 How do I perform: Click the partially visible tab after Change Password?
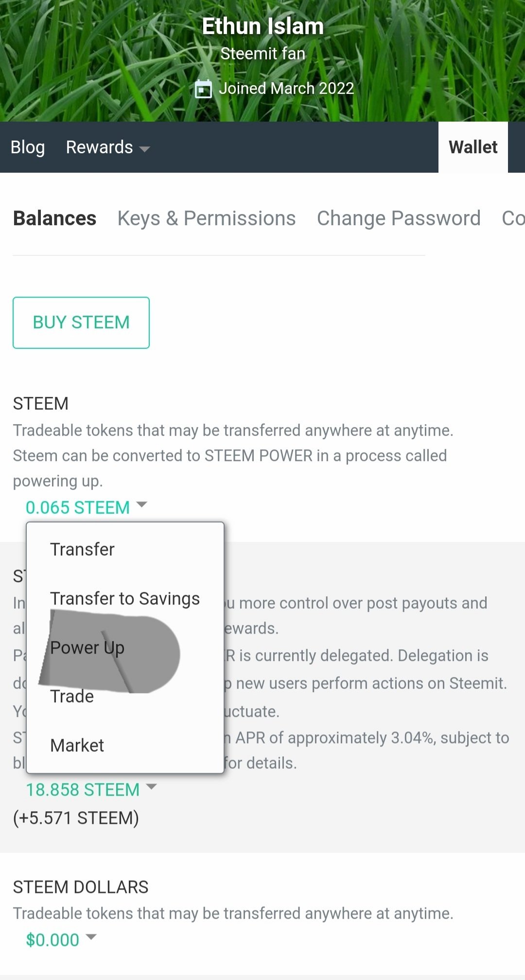[513, 218]
